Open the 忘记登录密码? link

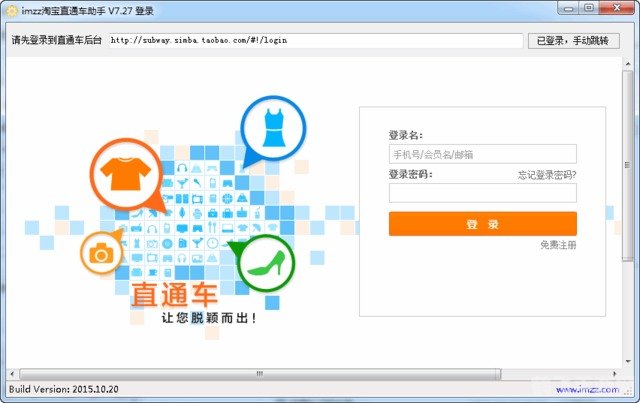[546, 175]
